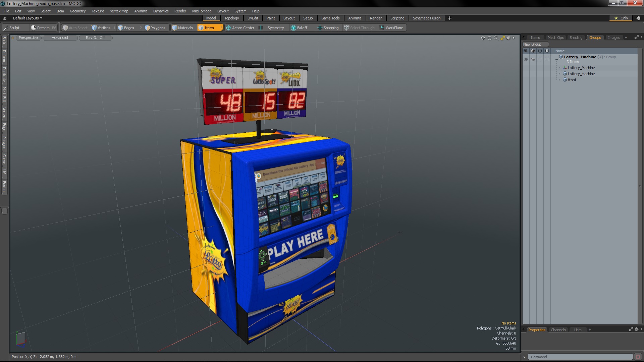
Task: Toggle Ray GL: Off button
Action: pos(95,38)
